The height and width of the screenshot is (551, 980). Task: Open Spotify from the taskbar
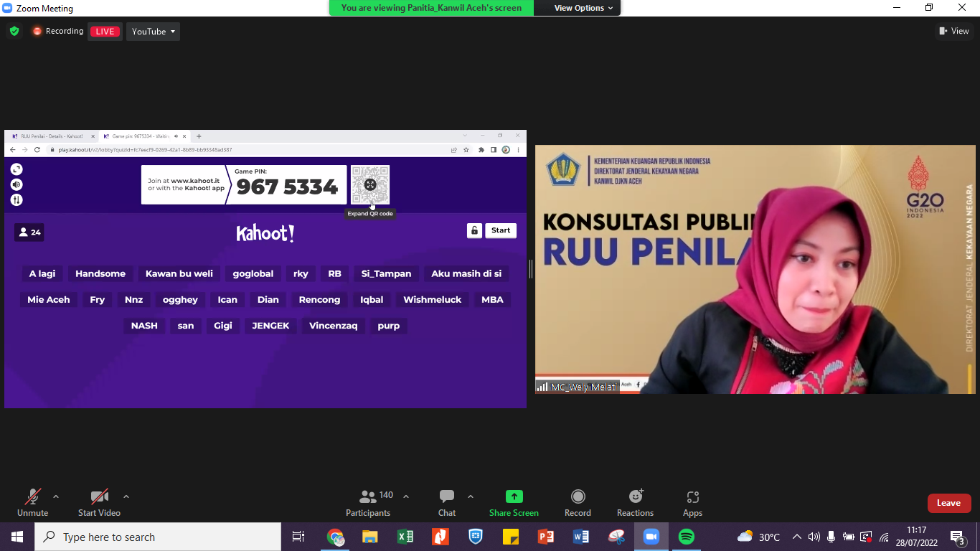click(x=687, y=537)
